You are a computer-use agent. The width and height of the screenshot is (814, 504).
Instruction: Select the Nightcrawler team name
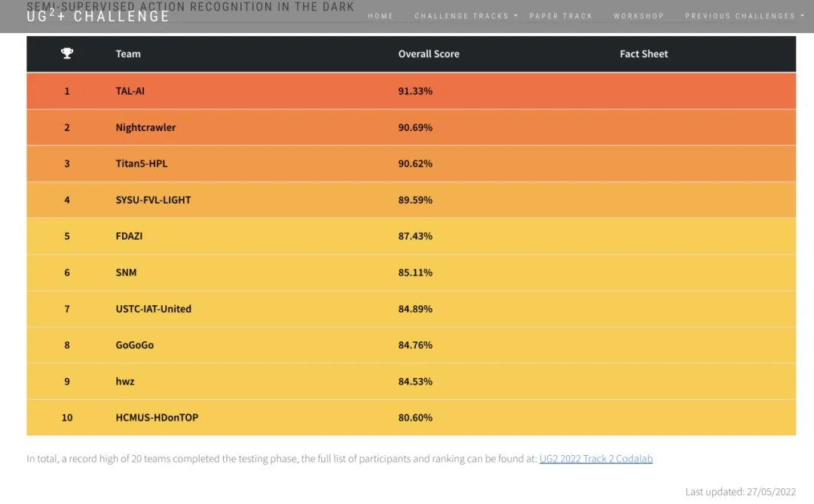pyautogui.click(x=145, y=127)
